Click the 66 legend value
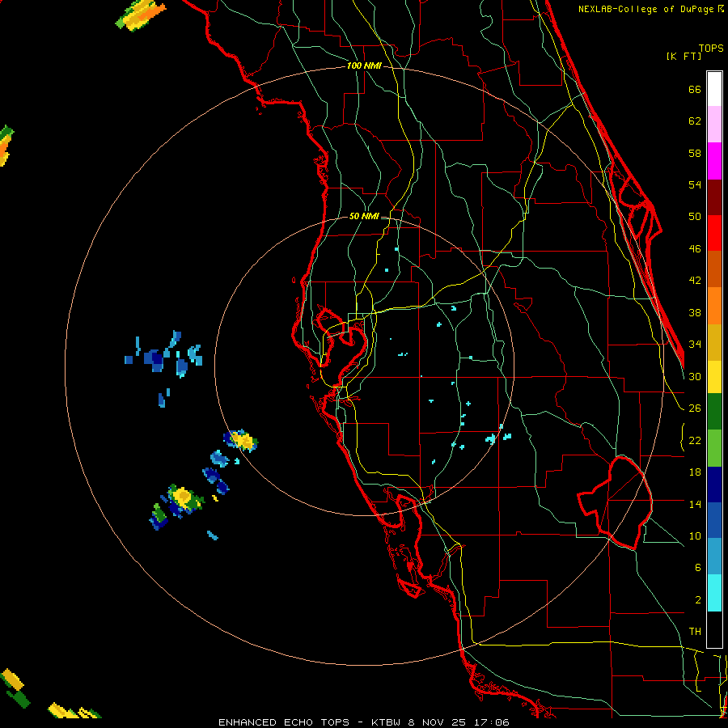The height and width of the screenshot is (728, 728). click(695, 89)
